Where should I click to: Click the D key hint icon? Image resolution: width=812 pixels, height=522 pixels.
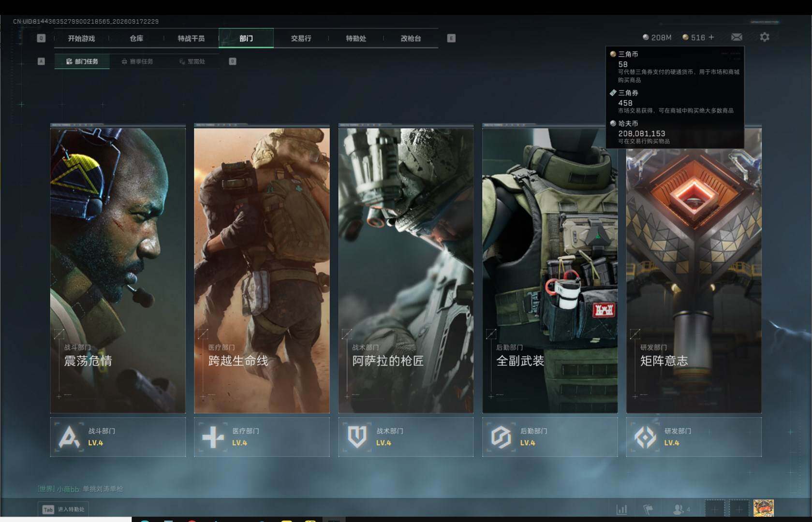click(233, 61)
